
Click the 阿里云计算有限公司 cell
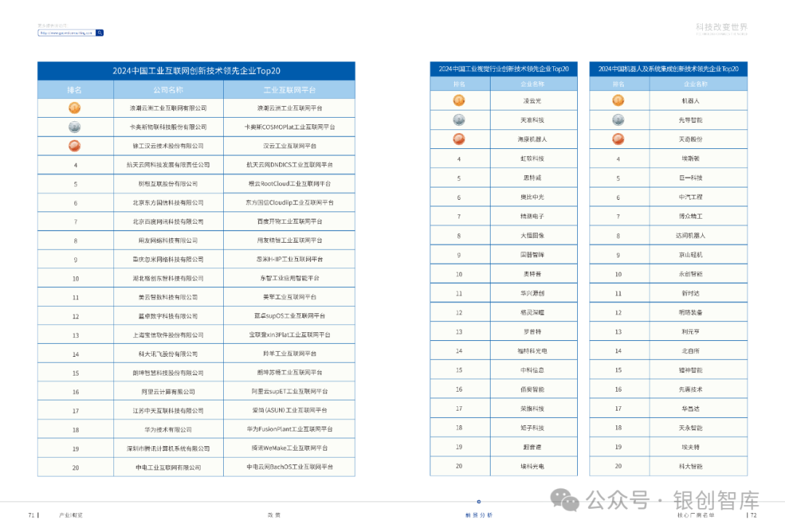(168, 392)
